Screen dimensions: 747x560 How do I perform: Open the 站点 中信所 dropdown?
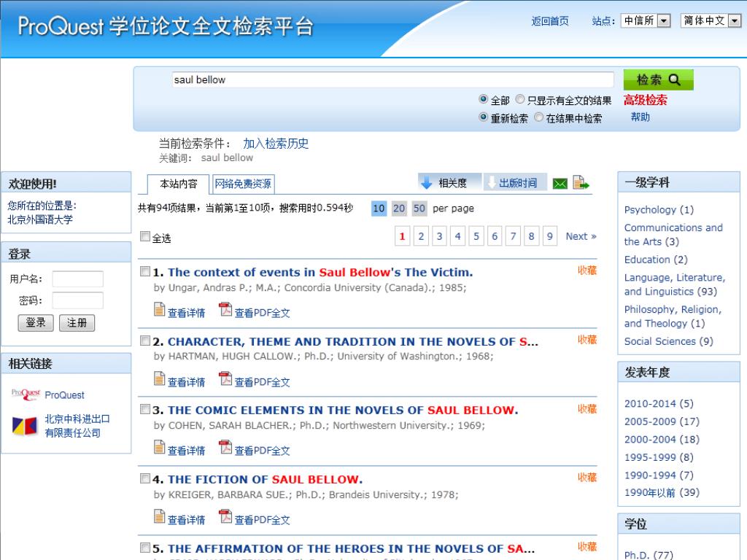point(646,20)
